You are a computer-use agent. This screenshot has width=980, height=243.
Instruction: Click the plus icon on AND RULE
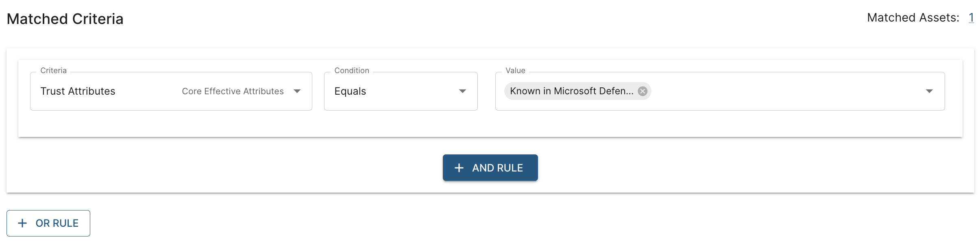click(459, 168)
